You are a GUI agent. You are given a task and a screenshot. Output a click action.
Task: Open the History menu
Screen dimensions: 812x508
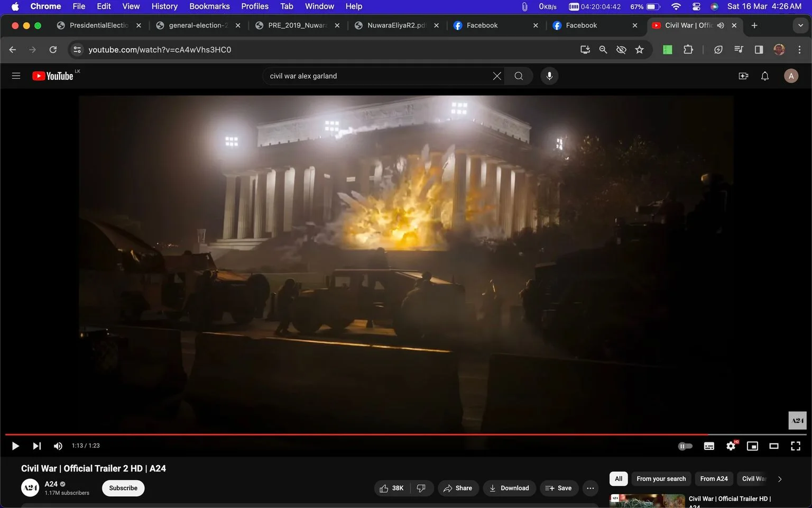164,6
